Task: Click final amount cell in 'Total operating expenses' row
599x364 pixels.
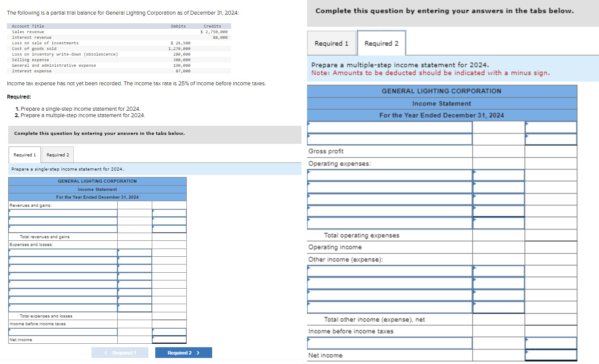Action: coord(551,235)
